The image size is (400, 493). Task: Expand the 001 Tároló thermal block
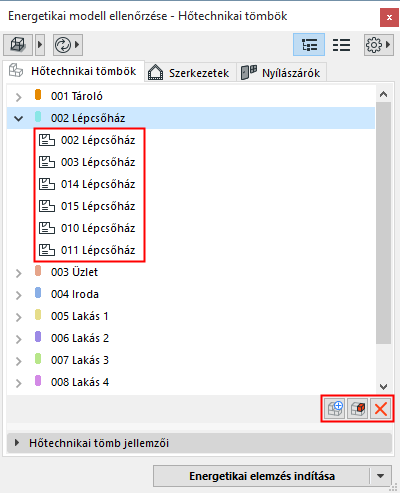[19, 97]
